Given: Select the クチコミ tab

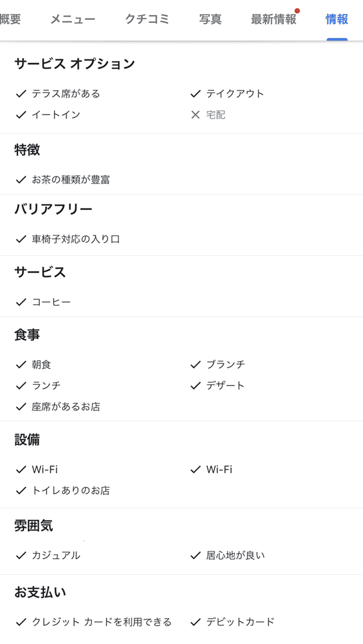Looking at the screenshot, I should (x=147, y=19).
